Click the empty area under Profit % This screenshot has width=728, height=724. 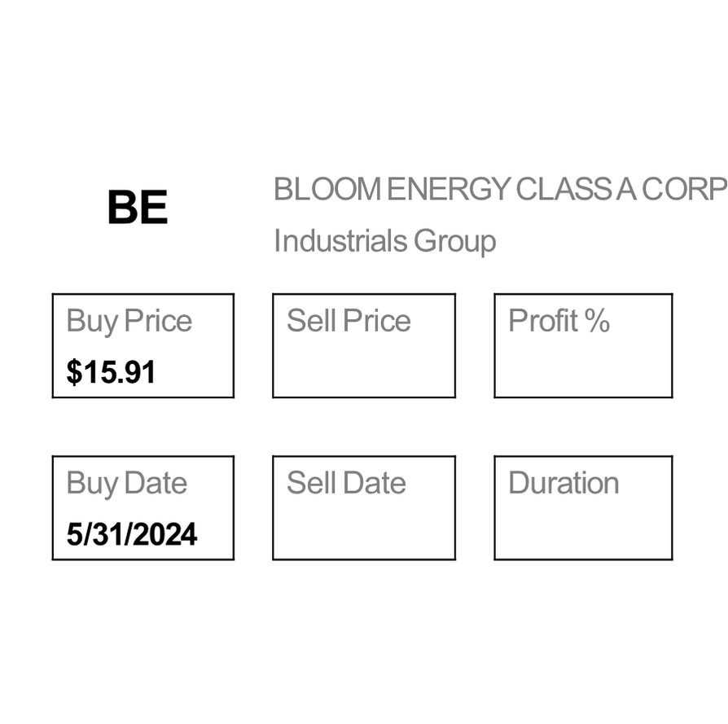click(583, 371)
